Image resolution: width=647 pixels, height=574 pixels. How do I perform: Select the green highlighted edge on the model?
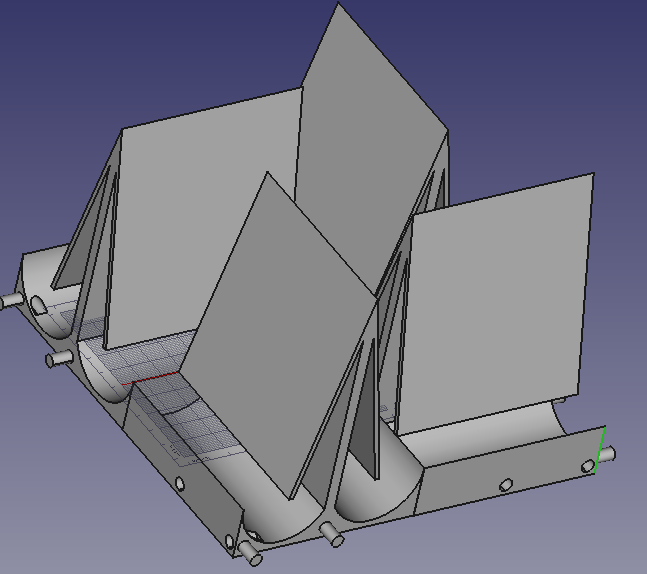(600, 450)
